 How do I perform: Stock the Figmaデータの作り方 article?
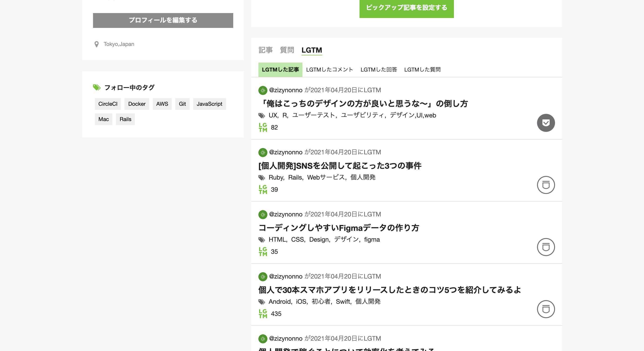tap(546, 247)
